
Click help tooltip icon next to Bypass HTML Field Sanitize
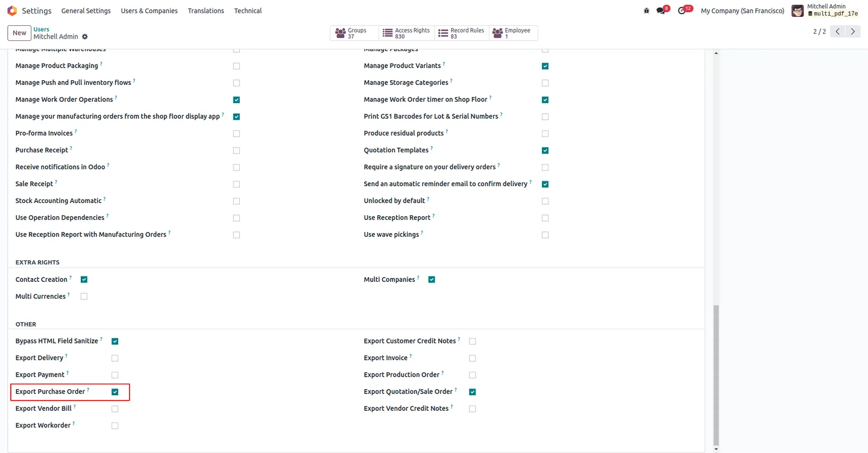click(101, 339)
